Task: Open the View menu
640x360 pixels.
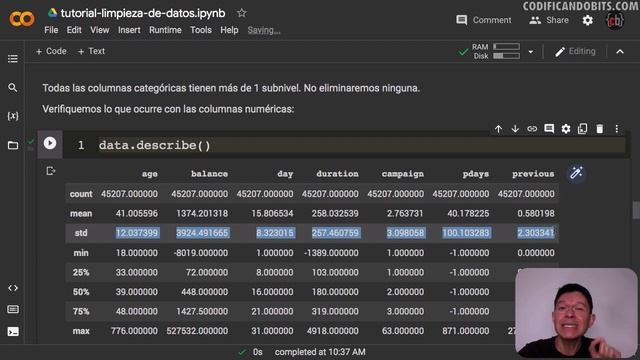Action: click(100, 30)
